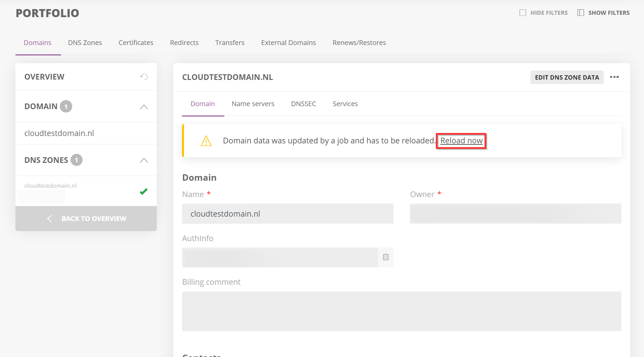The height and width of the screenshot is (357, 644).
Task: Click the green checkmark beside DNS zone
Action: 144,191
